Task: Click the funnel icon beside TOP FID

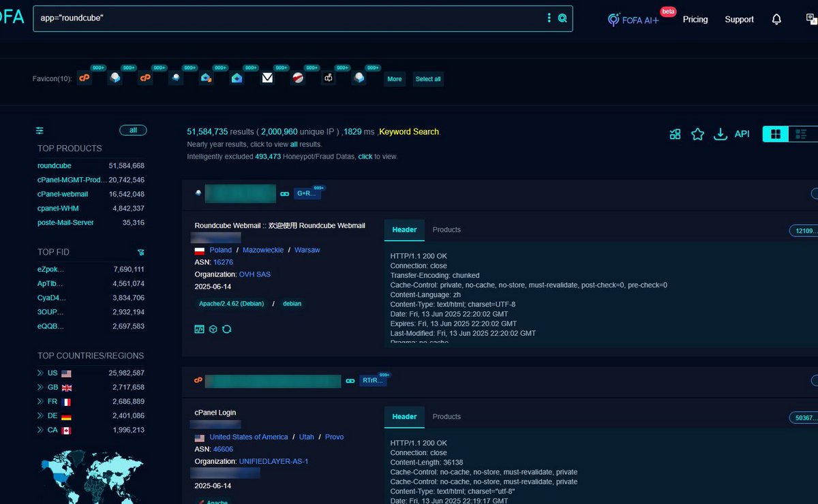Action: [x=140, y=252]
